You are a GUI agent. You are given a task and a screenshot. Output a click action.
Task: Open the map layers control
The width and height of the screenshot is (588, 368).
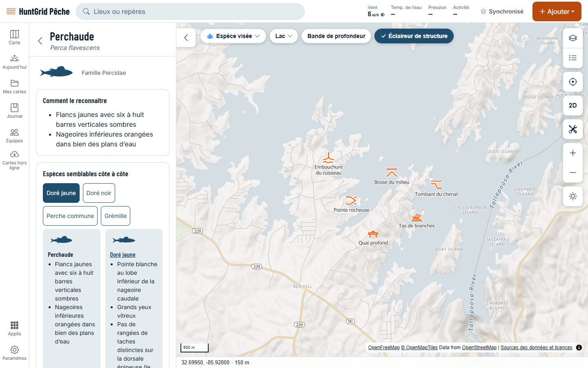point(573,38)
